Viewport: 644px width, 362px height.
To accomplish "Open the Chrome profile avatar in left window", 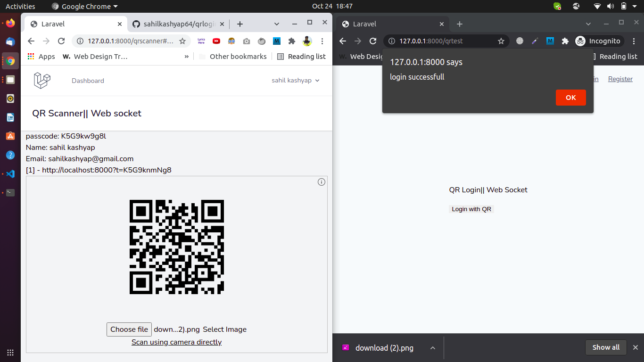I will pos(307,41).
